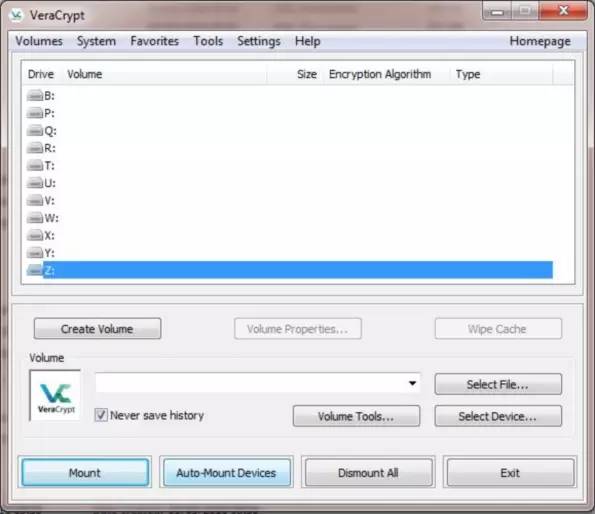This screenshot has width=595, height=514.
Task: Expand the volume path dropdown arrow
Action: pos(412,383)
